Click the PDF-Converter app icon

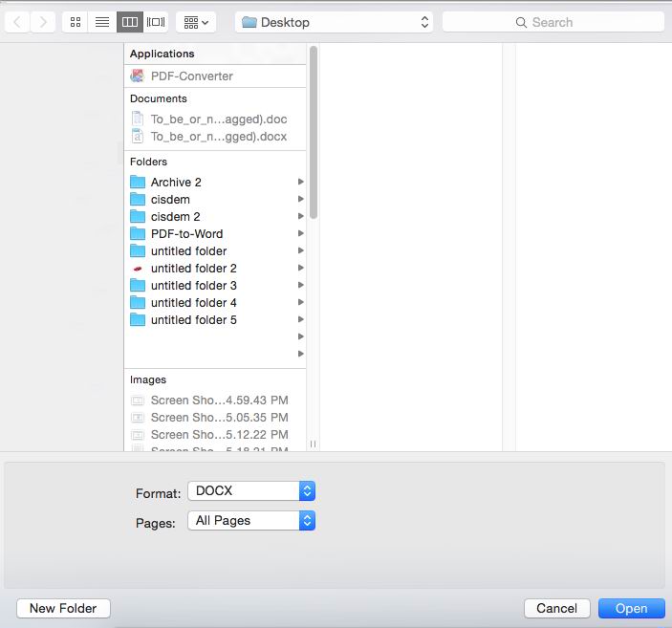[137, 76]
